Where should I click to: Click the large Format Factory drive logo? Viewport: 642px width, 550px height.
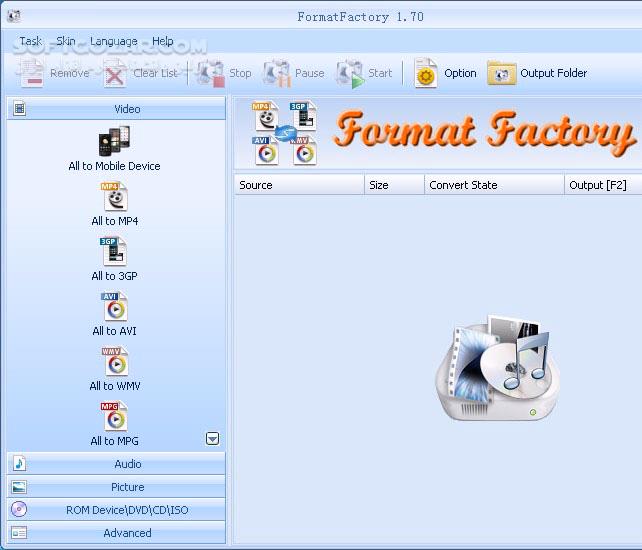pos(497,368)
